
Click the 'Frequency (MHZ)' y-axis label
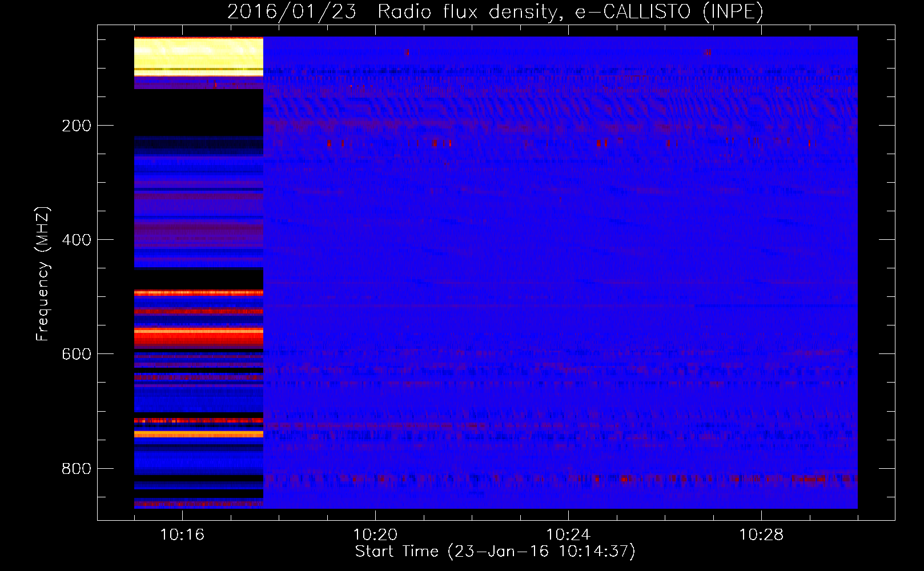tap(42, 274)
